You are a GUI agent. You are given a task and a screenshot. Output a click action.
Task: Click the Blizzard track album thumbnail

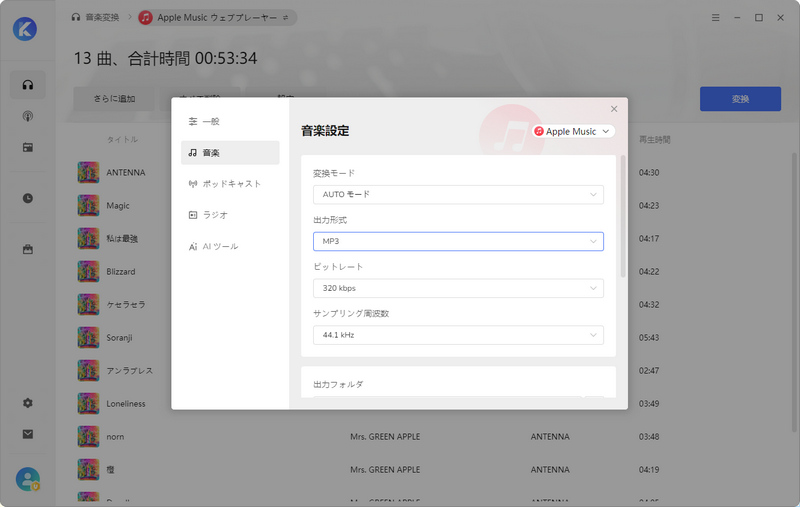tap(88, 271)
